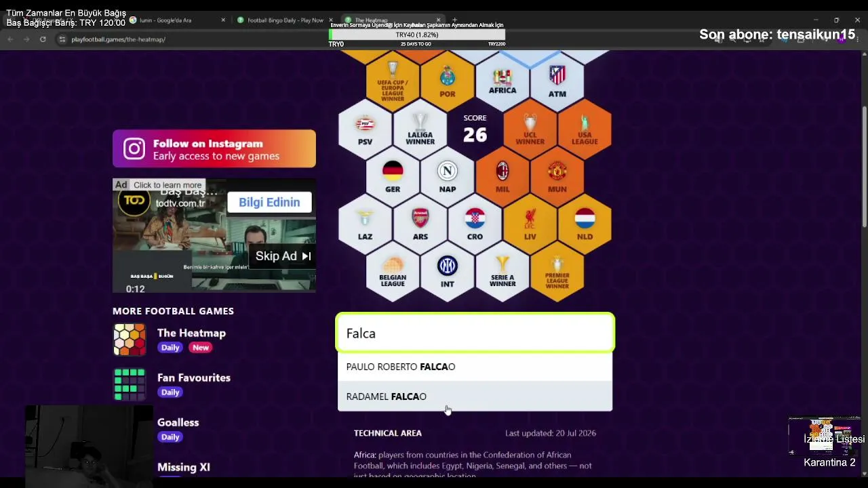Click the 'Click to learn more' ad label
This screenshot has width=868, height=488.
[167, 185]
